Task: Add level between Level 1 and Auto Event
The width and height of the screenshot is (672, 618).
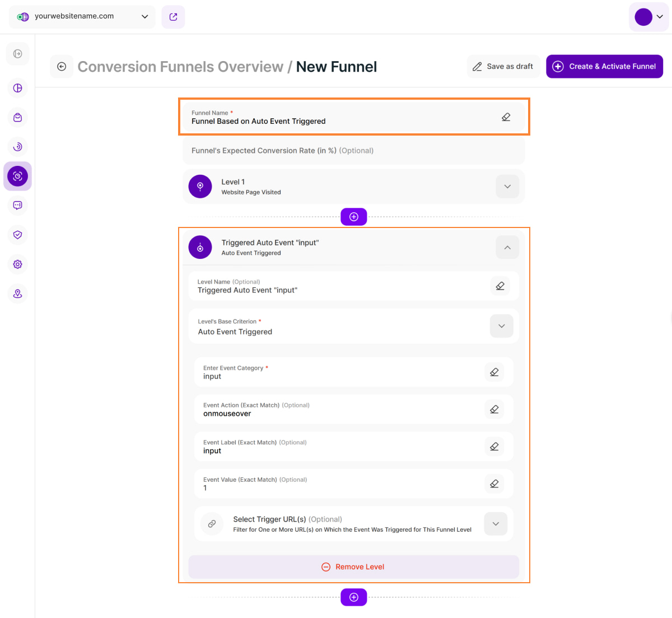Action: 354,217
